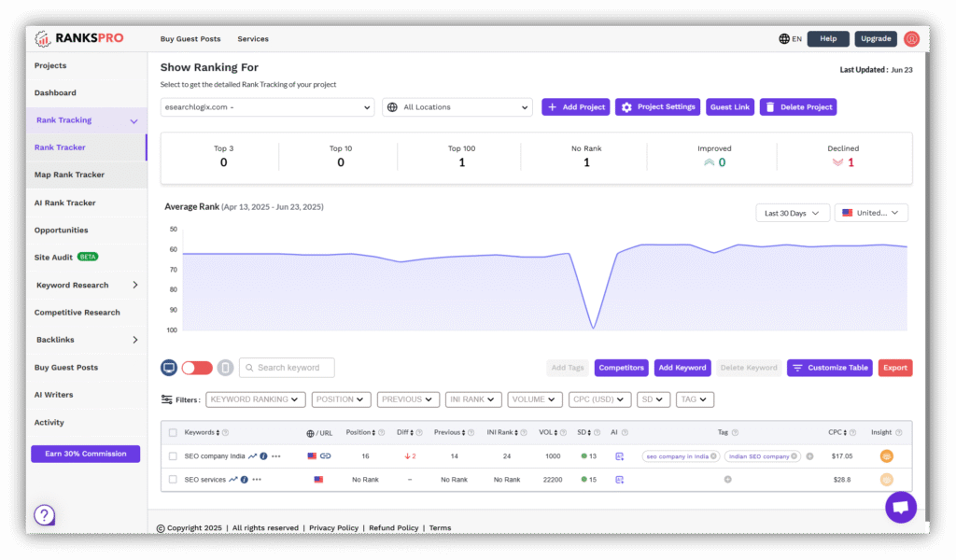Open the PREVIOUS filter dropdown
This screenshot has height=560, width=956.
[x=407, y=399]
